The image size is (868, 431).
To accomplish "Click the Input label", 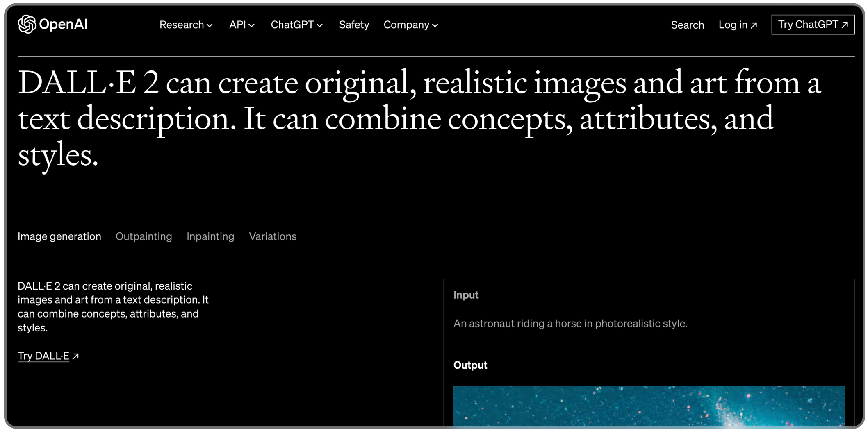I will [x=466, y=295].
